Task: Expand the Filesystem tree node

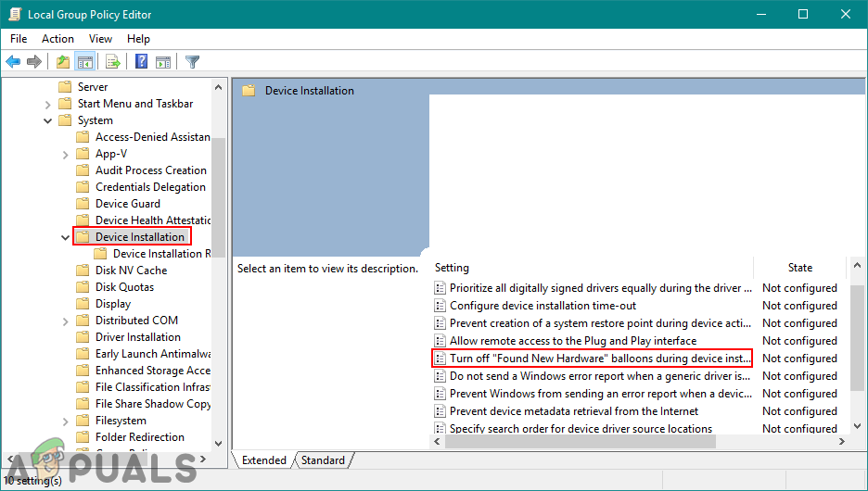Action: click(x=65, y=421)
